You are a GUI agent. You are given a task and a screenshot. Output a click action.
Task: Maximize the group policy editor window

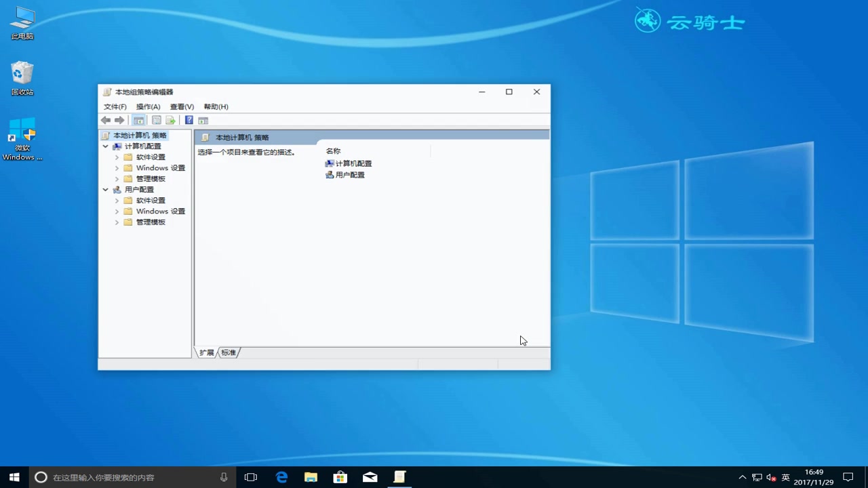pos(509,92)
